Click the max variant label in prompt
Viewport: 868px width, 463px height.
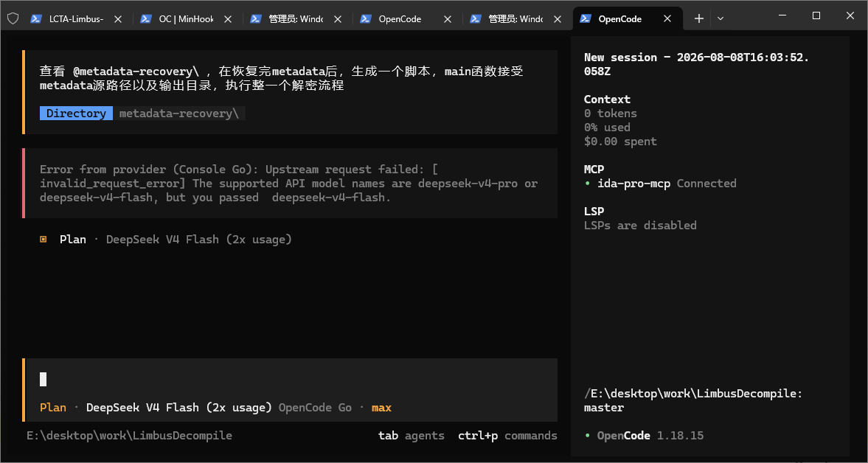point(381,408)
